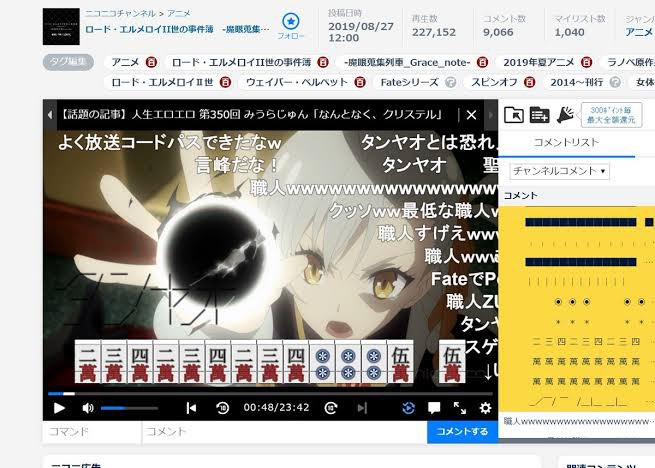The image size is (655, 468).
Task: Follow the channel star icon
Action: pyautogui.click(x=291, y=21)
